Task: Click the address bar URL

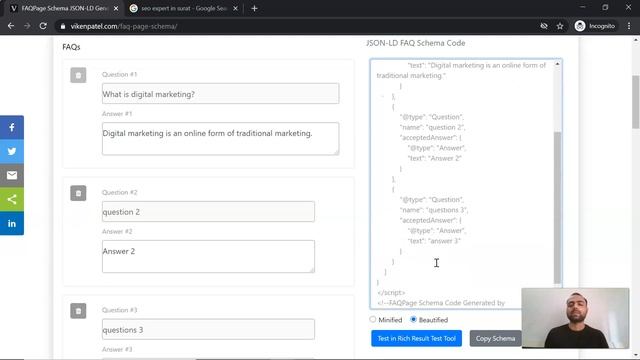Action: click(124, 26)
